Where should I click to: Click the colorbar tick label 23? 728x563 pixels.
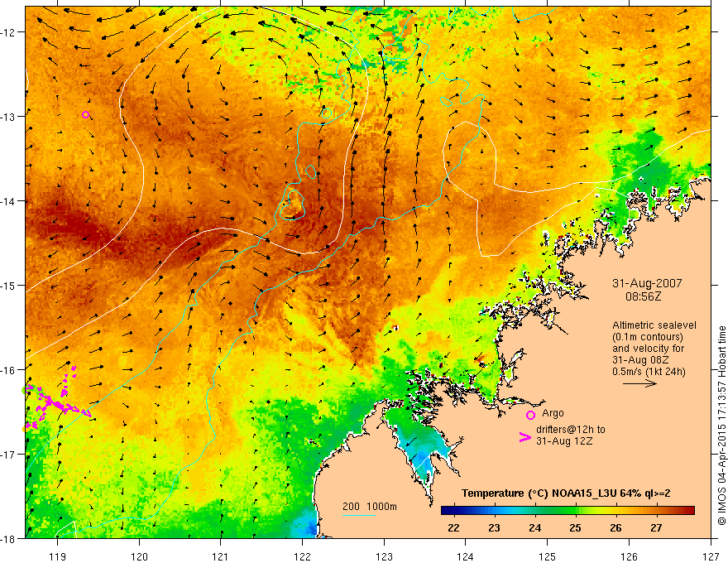click(x=494, y=527)
